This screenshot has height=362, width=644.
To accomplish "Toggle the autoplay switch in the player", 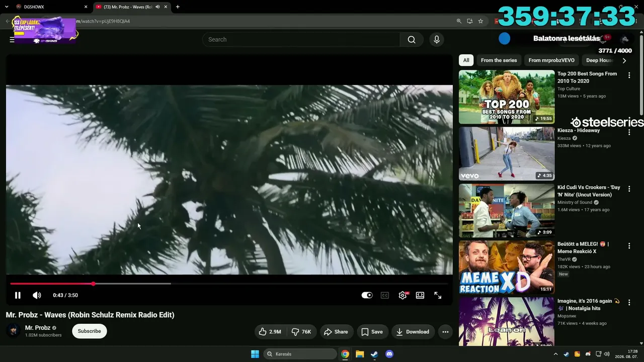I will coord(367,296).
